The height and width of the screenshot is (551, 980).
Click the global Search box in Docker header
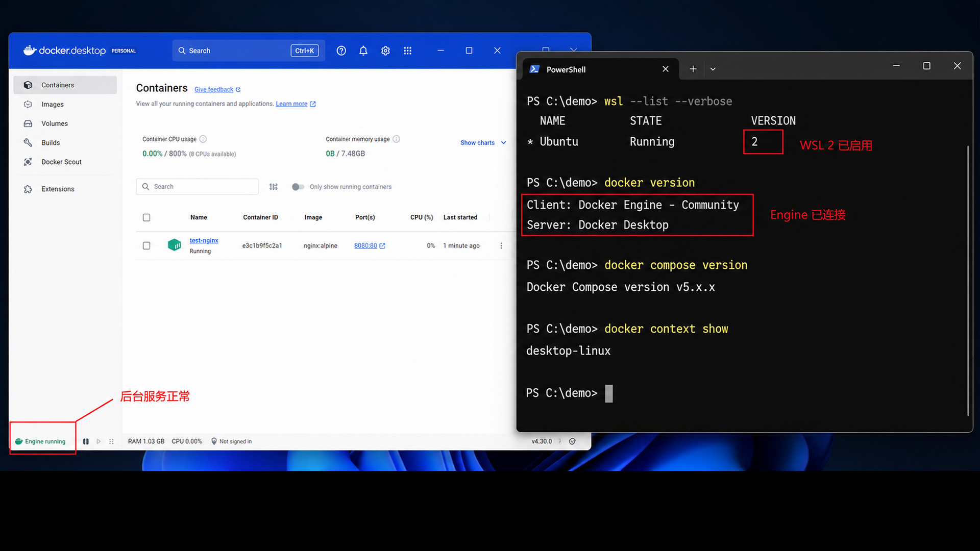click(x=249, y=51)
